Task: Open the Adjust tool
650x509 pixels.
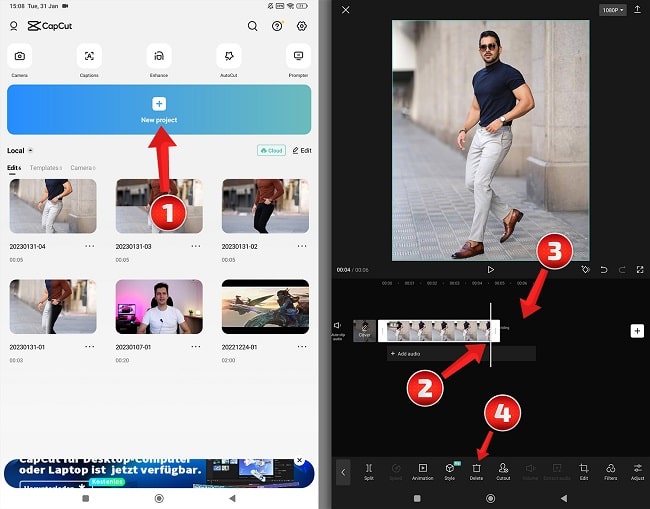Action: [x=638, y=472]
